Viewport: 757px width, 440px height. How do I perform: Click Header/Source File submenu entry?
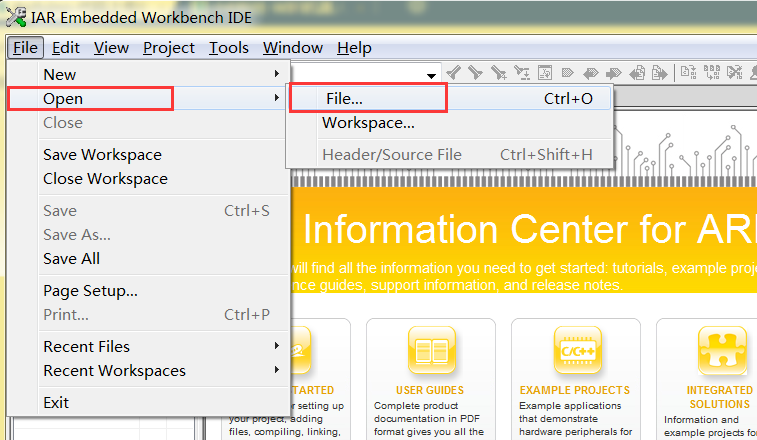tap(450, 155)
